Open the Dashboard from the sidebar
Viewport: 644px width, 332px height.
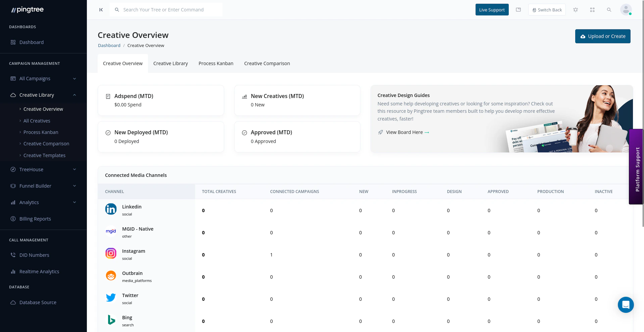32,42
